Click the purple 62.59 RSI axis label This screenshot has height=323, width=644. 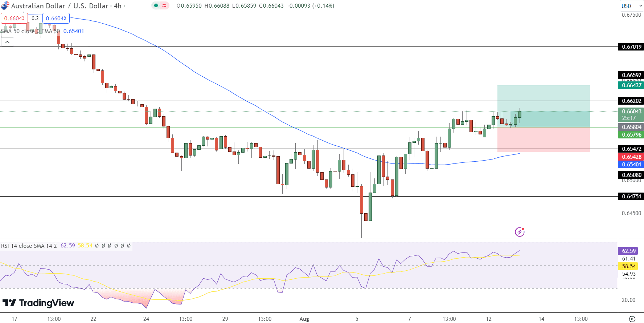(x=628, y=251)
